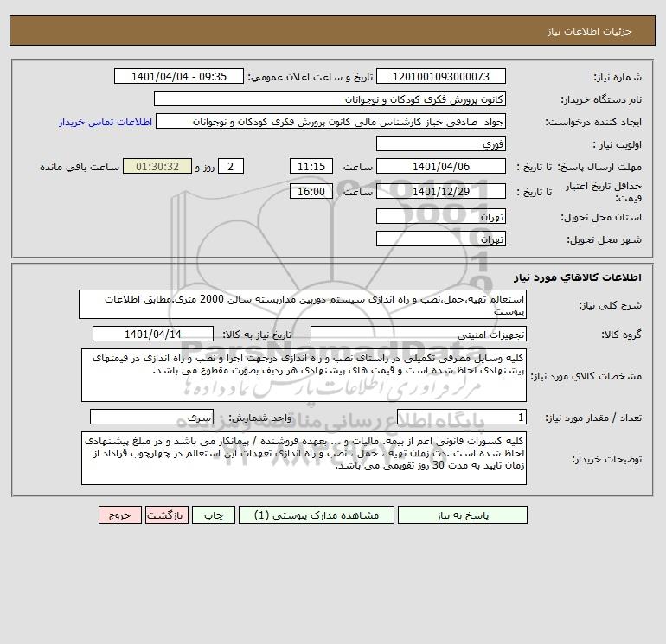Select the شماره نیاز field 1201001093000073
The width and height of the screenshot is (666, 644).
441,76
